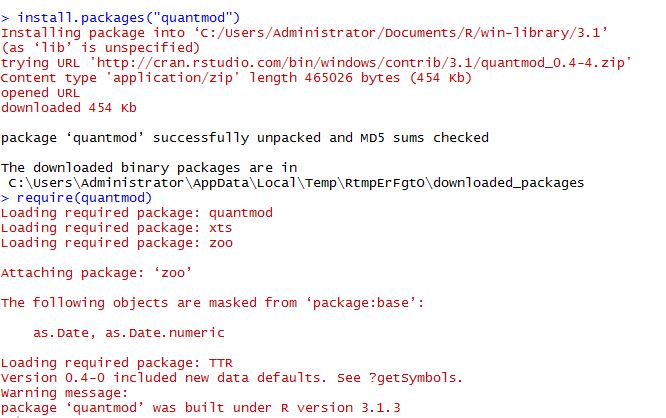The image size is (666, 418).
Task: Click "Loading required package: zoo" message
Action: point(117,242)
